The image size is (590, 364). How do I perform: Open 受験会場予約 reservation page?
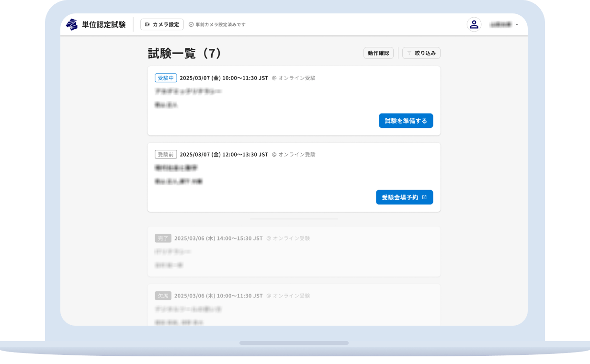(404, 197)
